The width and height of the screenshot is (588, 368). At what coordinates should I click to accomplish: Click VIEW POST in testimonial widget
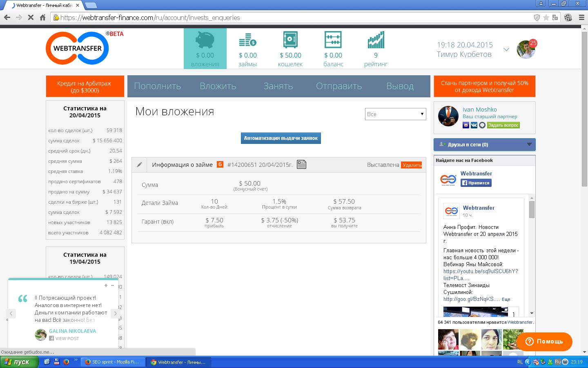click(x=64, y=339)
